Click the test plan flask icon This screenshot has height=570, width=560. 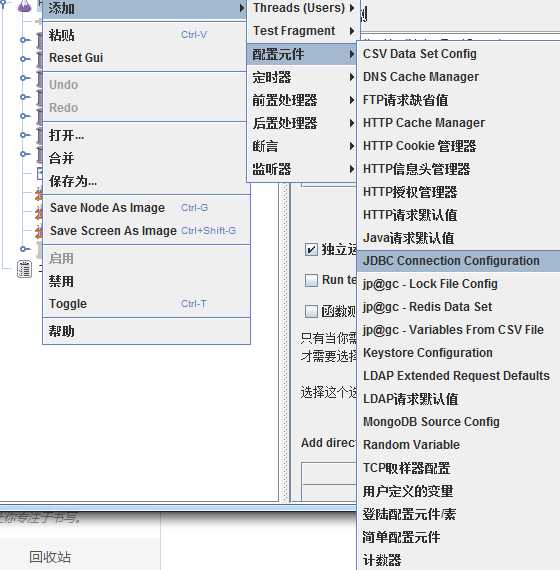[24, 6]
